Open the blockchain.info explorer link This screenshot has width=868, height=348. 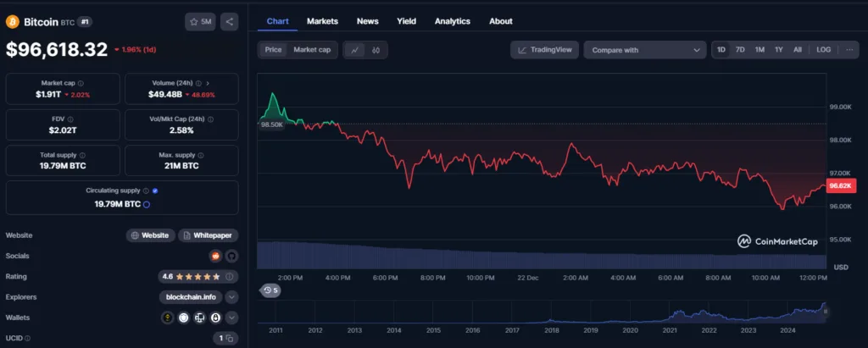click(191, 297)
